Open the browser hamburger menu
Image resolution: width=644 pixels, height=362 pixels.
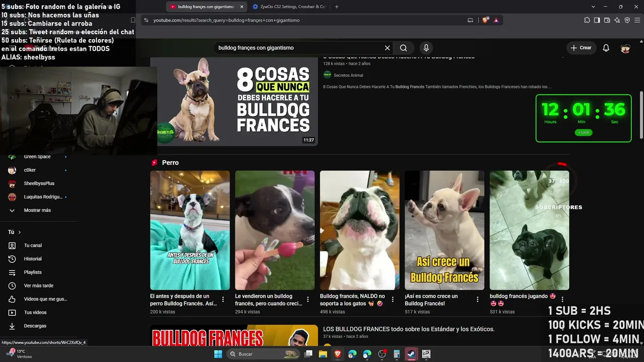click(637, 20)
